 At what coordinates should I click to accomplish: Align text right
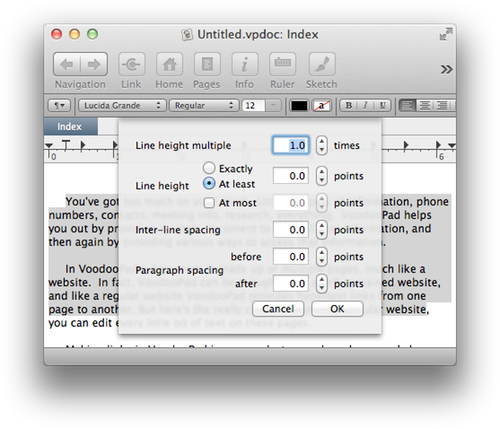pos(442,106)
